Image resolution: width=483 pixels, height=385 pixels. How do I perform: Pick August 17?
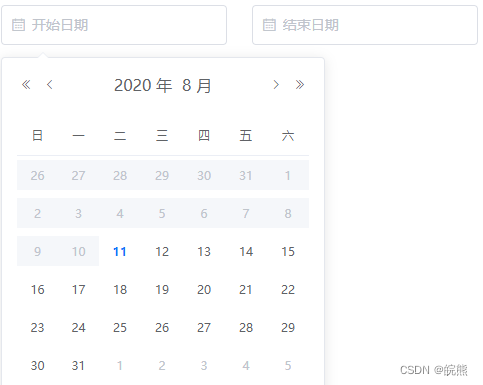(x=79, y=289)
